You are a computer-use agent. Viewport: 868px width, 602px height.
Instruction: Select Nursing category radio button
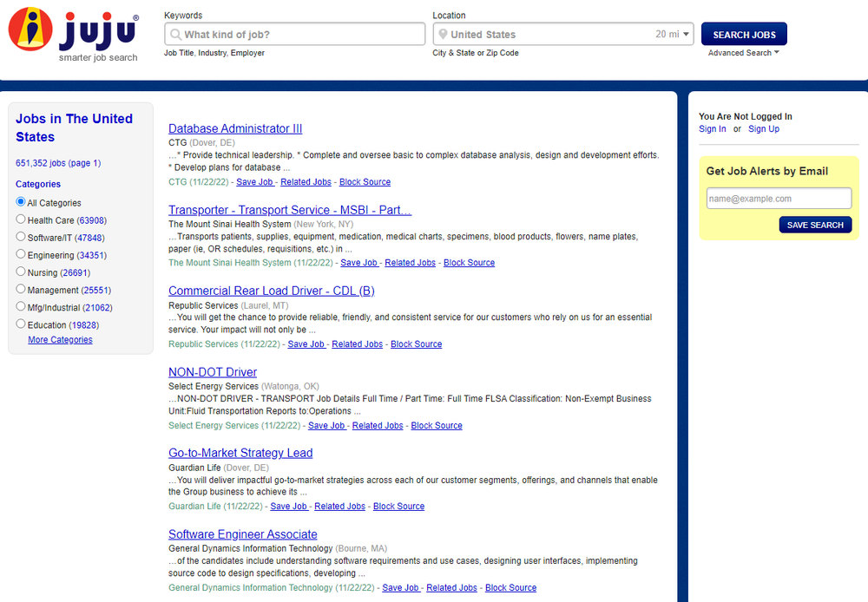(x=21, y=272)
